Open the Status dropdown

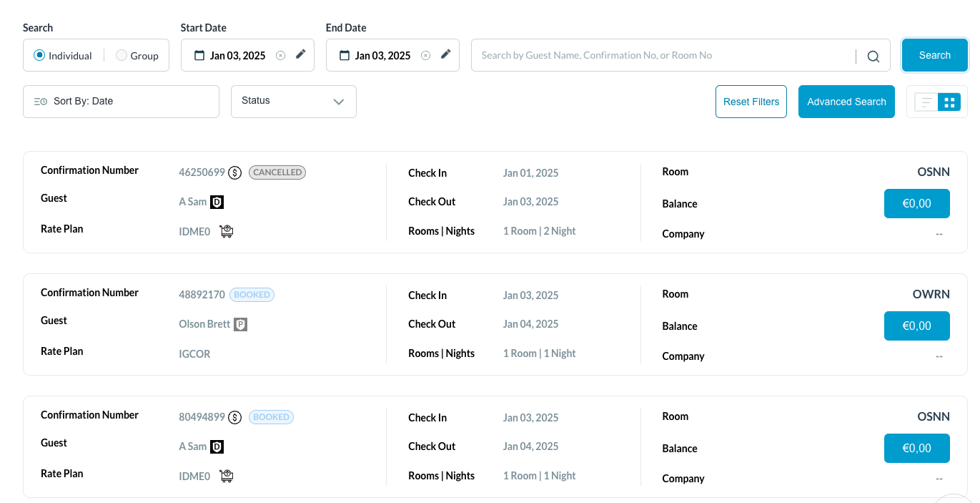(293, 101)
